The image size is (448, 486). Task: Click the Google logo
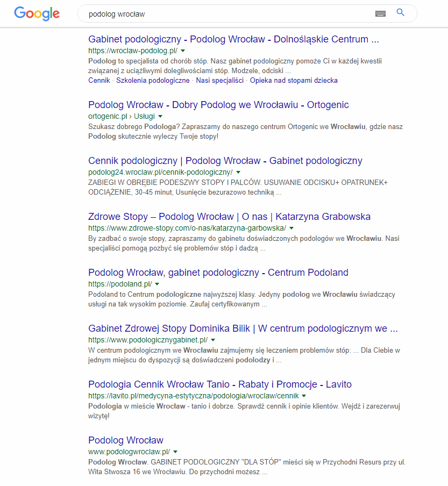(x=37, y=13)
